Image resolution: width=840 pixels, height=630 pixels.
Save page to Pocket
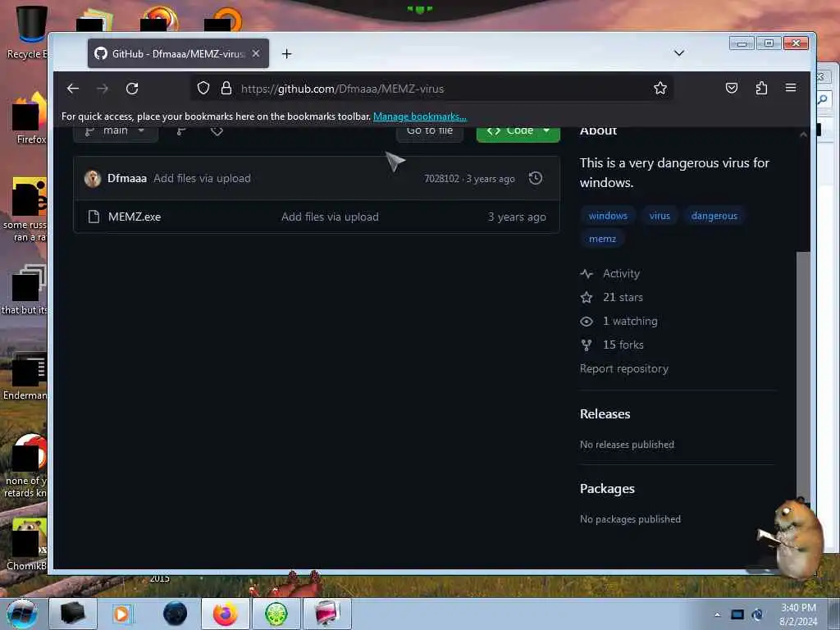[x=731, y=88]
